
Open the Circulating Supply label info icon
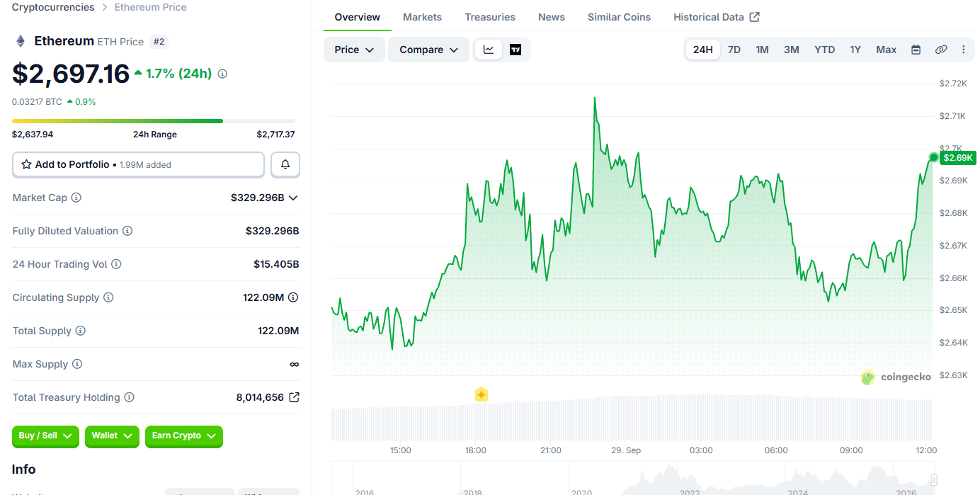(x=108, y=297)
